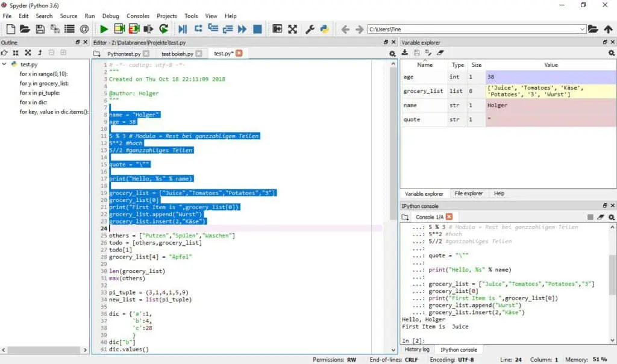Screen dimensions: 617x364
Task: Interrupt the kernel in IPython console
Action: coord(590,217)
